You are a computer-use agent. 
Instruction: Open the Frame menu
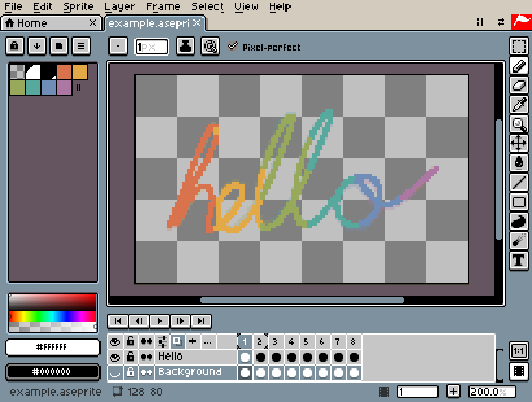click(163, 6)
